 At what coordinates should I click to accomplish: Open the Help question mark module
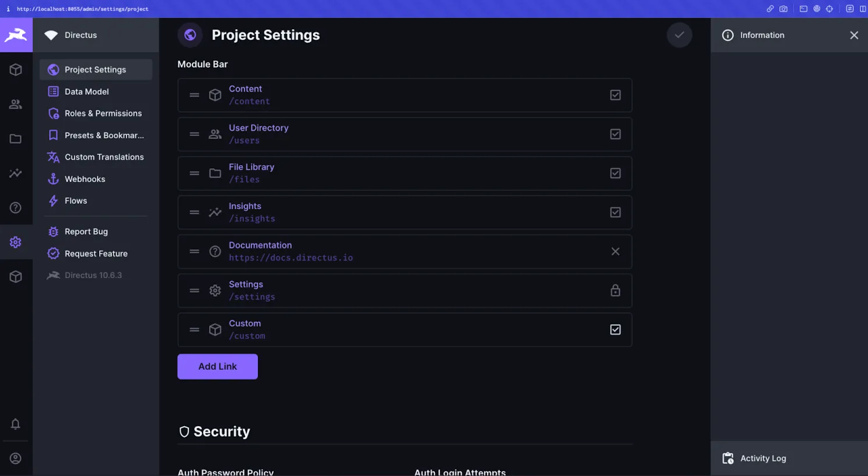[16, 207]
